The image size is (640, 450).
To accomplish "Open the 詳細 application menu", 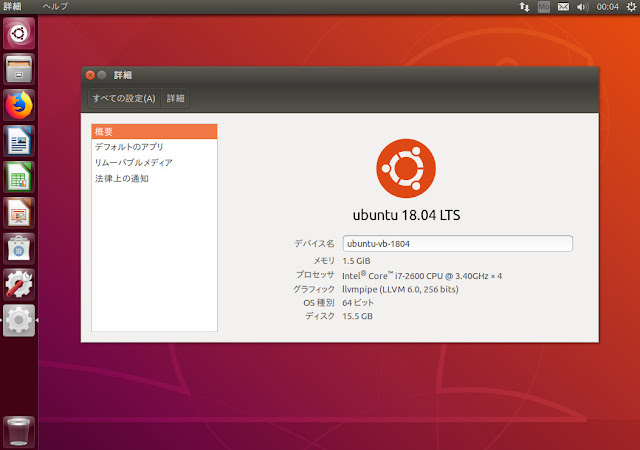I will [x=12, y=7].
